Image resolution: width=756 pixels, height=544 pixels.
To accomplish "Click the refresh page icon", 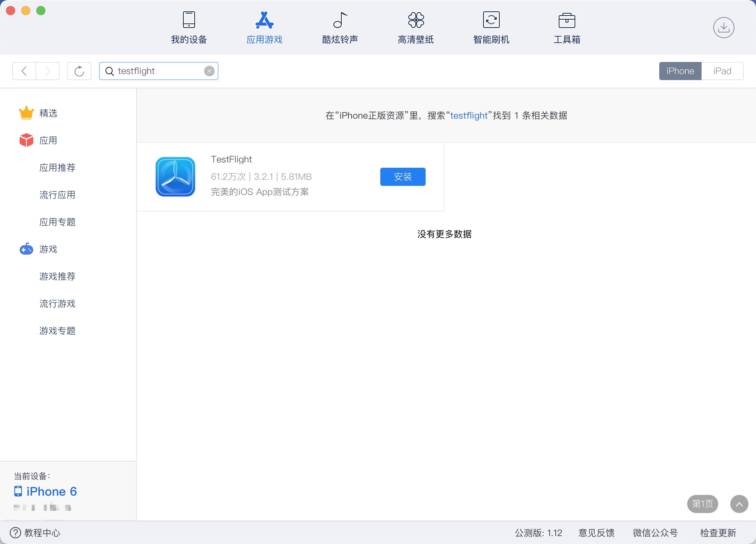I will 79,71.
